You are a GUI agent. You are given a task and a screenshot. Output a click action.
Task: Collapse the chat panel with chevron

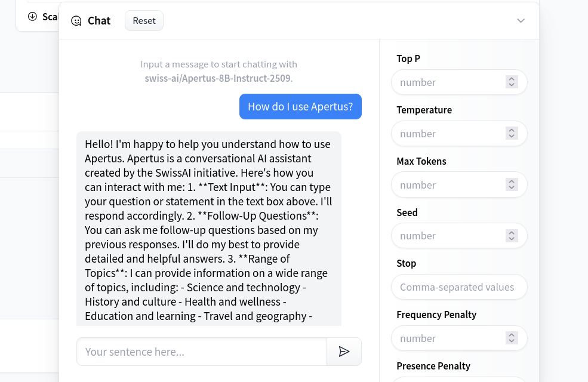(x=521, y=21)
